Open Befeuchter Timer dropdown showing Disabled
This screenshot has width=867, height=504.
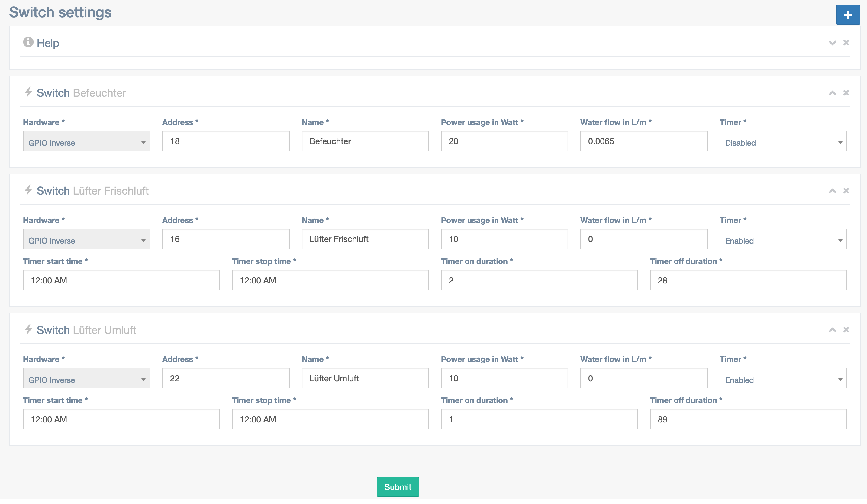point(783,141)
